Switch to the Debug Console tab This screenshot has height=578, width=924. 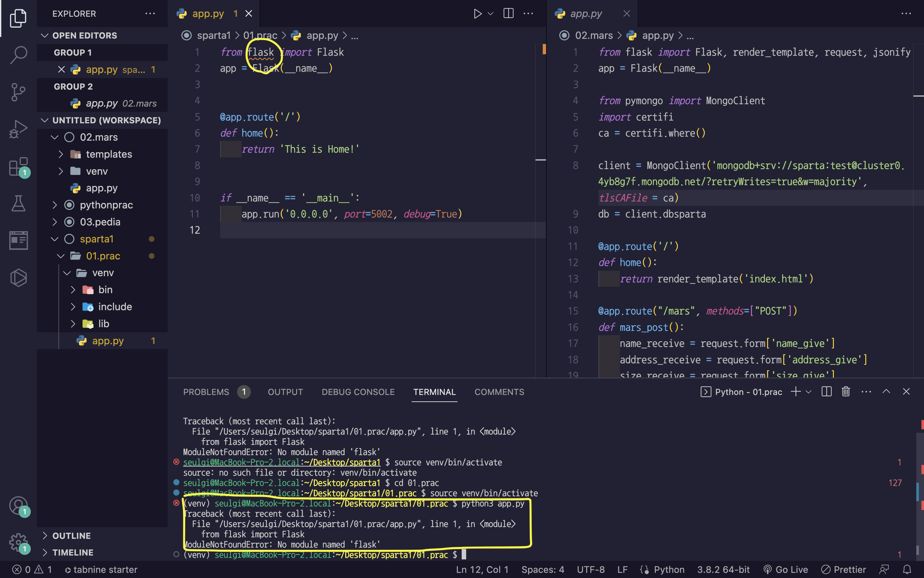(358, 392)
